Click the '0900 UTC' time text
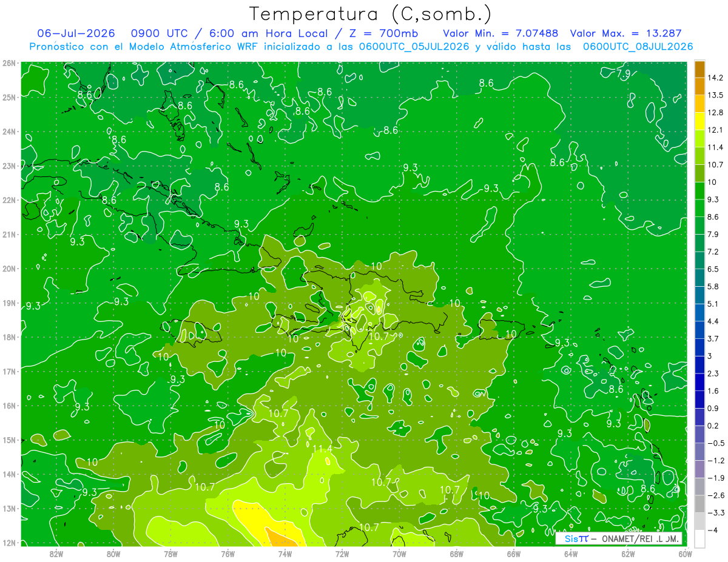The height and width of the screenshot is (562, 728). (x=159, y=33)
